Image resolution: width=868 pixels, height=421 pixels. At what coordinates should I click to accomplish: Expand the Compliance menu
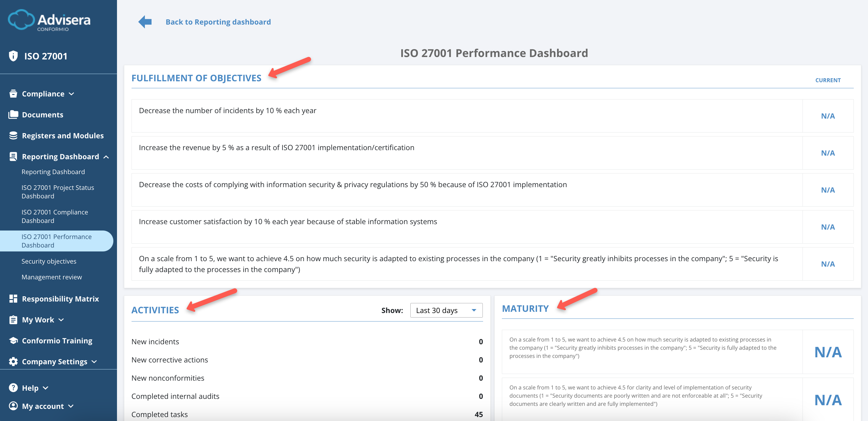72,94
